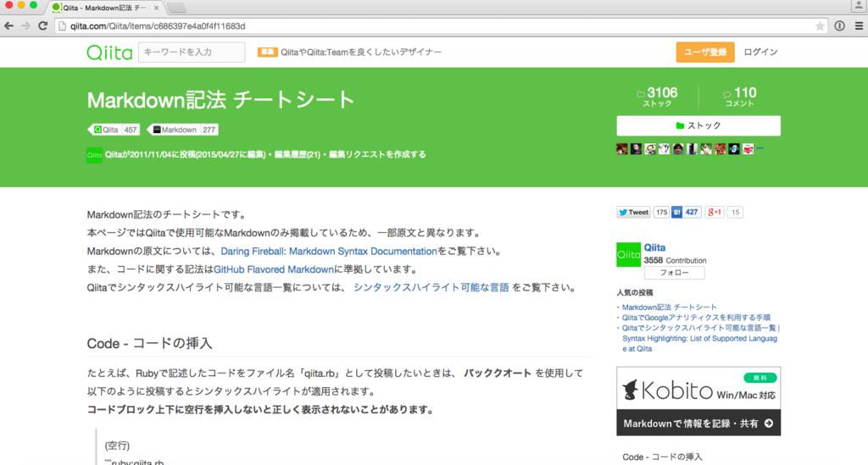Click the Hatena bookmark B! icon
This screenshot has width=868, height=465.
(x=676, y=213)
